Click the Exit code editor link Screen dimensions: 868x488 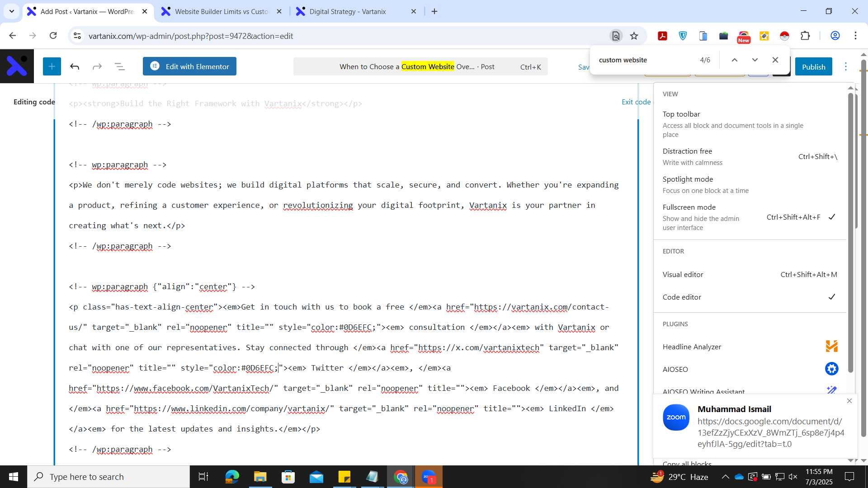click(x=637, y=102)
